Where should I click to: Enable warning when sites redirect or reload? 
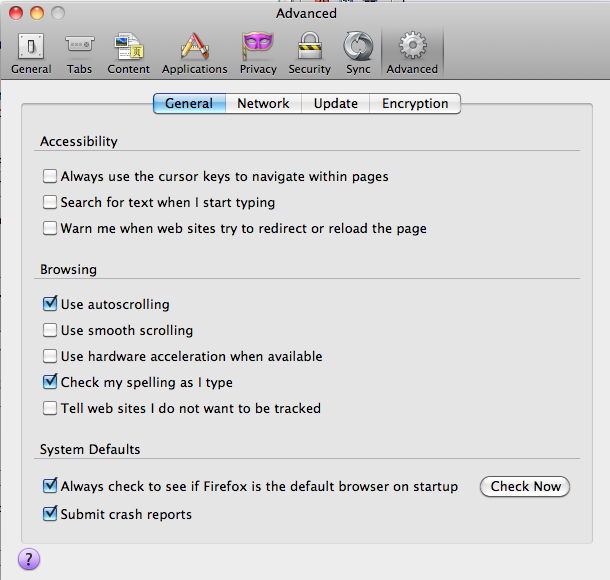click(x=50, y=228)
